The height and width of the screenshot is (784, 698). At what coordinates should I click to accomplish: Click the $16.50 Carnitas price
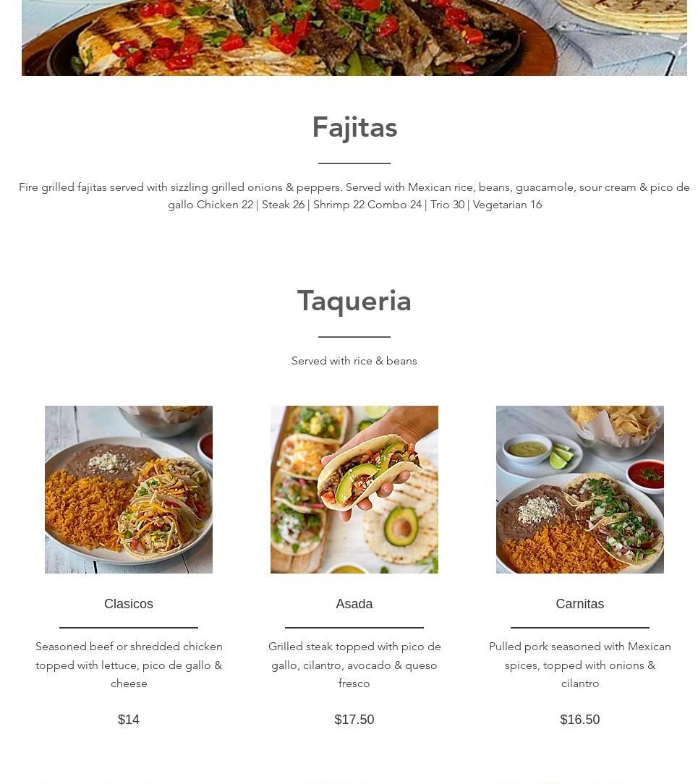click(x=579, y=719)
